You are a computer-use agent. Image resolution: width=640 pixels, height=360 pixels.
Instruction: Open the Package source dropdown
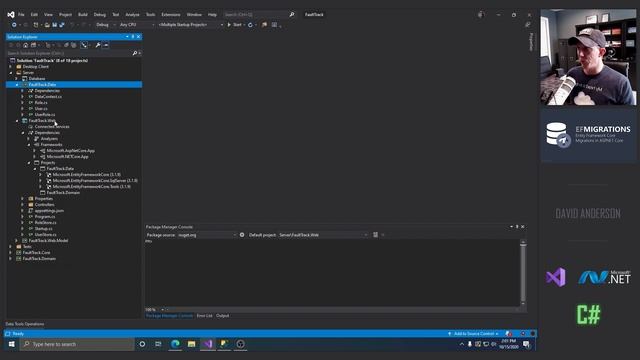207,235
